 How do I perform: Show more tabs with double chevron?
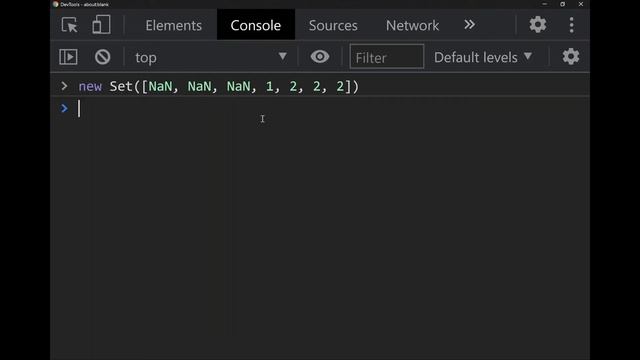click(469, 25)
